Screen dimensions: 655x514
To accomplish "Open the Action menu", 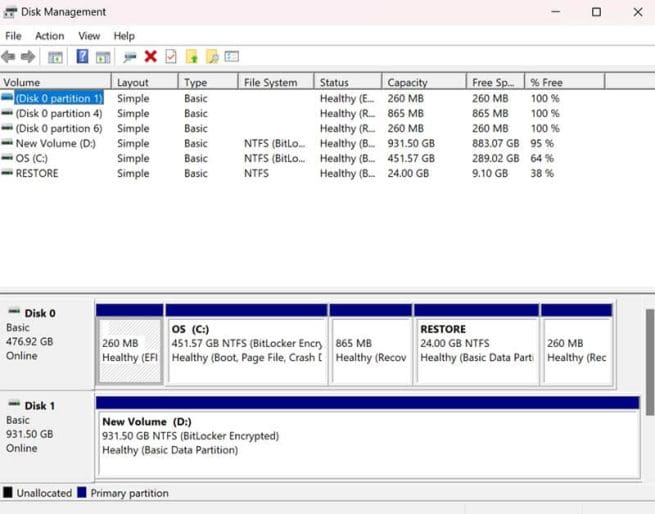I will point(49,36).
